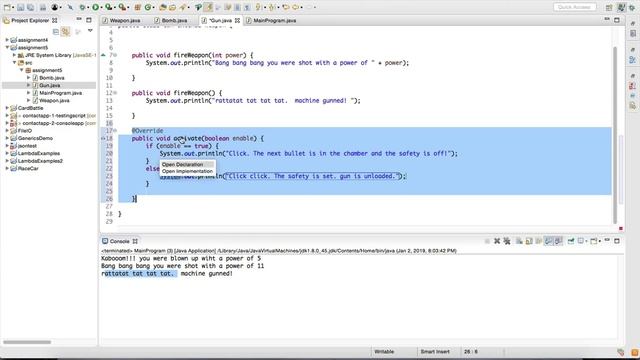Select the FileIO project
Viewport: 640px width, 360px height.
(24, 131)
